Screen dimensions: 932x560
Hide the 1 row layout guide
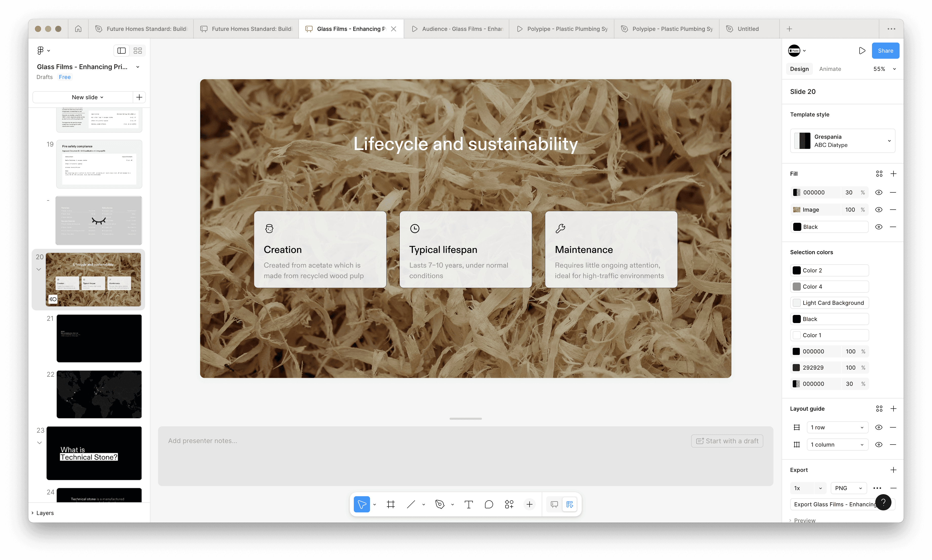879,428
